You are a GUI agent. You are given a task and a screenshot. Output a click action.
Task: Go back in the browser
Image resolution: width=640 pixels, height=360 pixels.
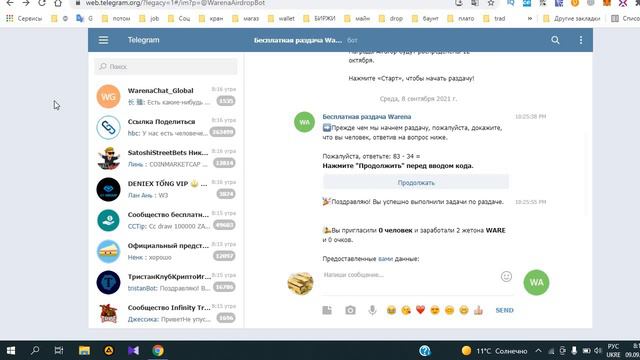click(10, 3)
